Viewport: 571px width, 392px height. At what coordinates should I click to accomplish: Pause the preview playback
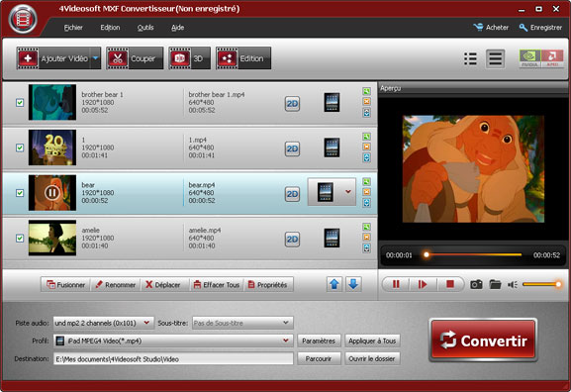[x=396, y=284]
